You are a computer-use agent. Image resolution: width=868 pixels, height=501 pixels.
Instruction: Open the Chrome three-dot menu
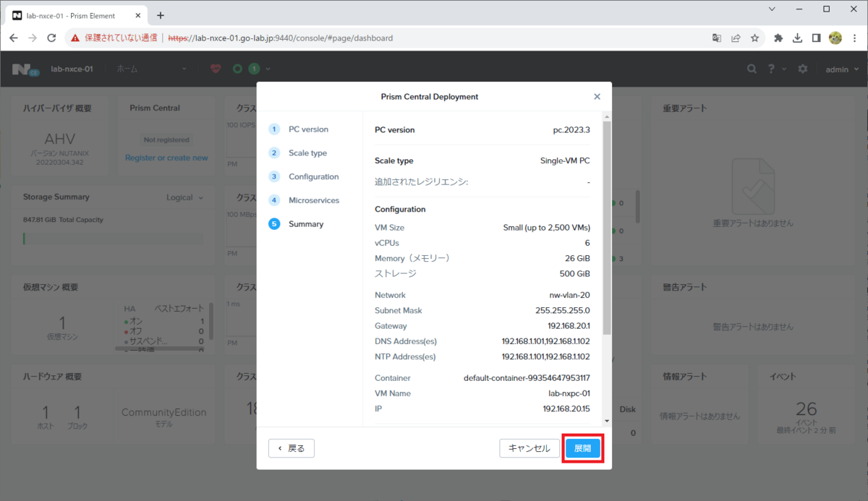pyautogui.click(x=854, y=38)
